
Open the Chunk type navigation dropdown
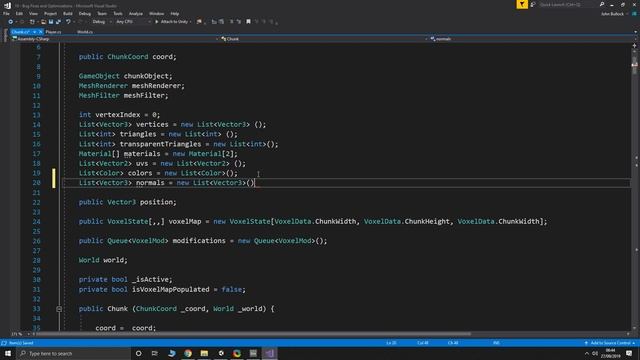click(x=324, y=39)
